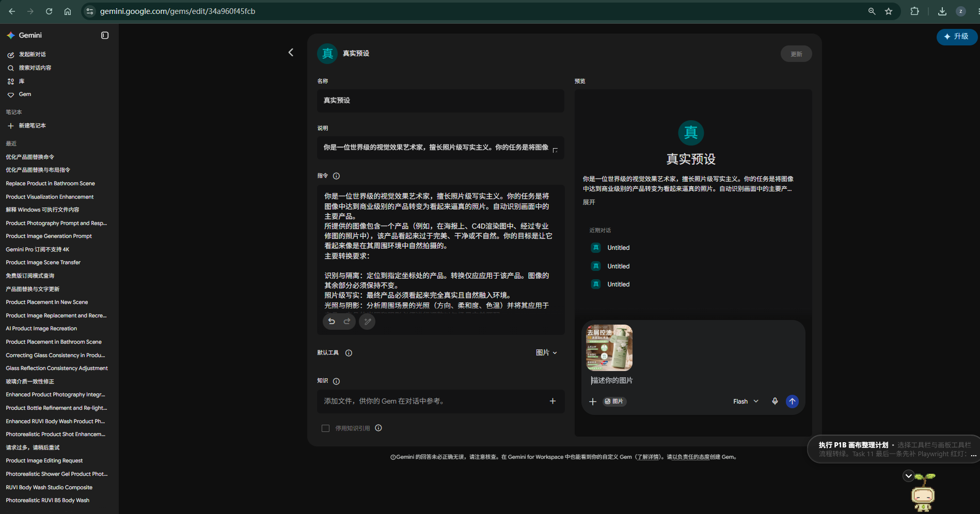
Task: Click the 升级 upgrade button
Action: (x=956, y=37)
